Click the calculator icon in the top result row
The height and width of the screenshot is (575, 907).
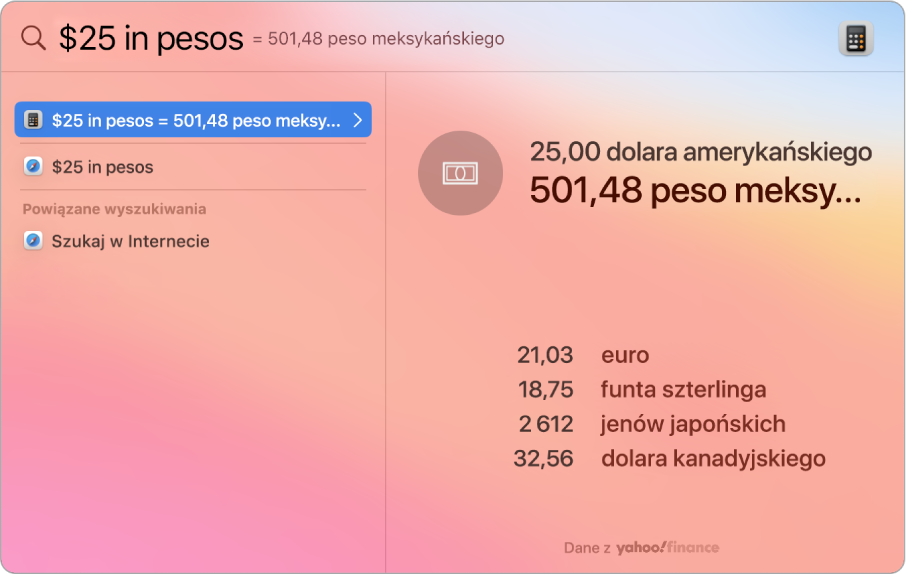point(33,120)
